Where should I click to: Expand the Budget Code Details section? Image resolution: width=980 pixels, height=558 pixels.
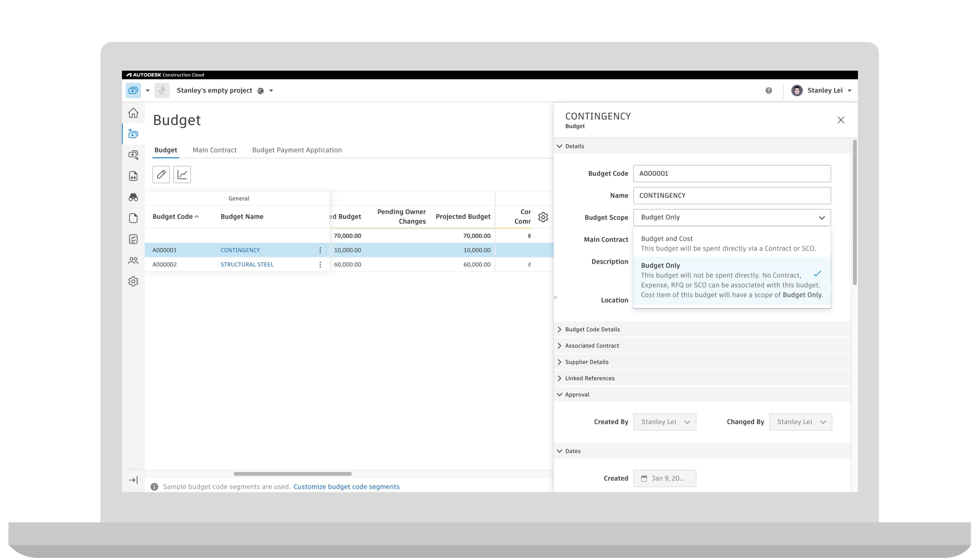tap(592, 329)
